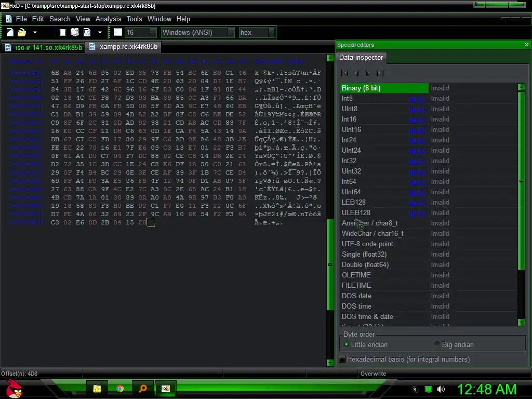The width and height of the screenshot is (532, 399).
Task: Open the Window menu
Action: (x=159, y=19)
